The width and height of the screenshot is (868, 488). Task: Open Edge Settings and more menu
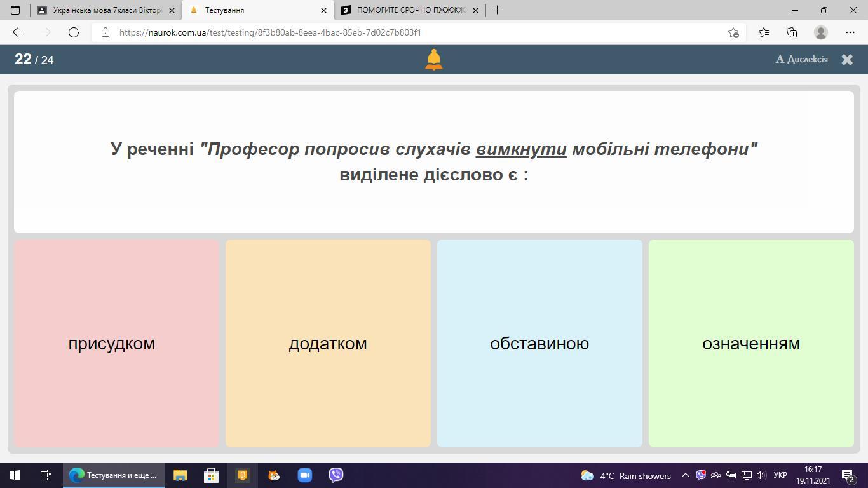coord(850,32)
